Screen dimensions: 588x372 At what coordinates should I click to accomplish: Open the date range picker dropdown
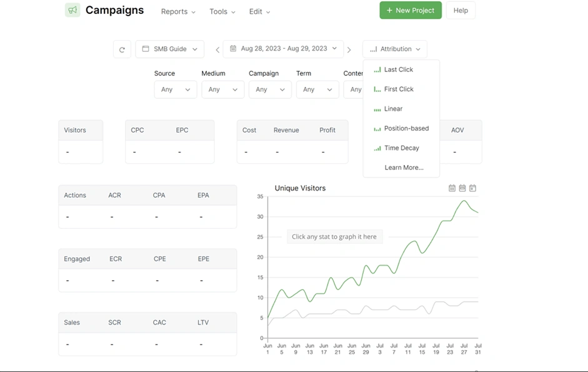coord(284,48)
